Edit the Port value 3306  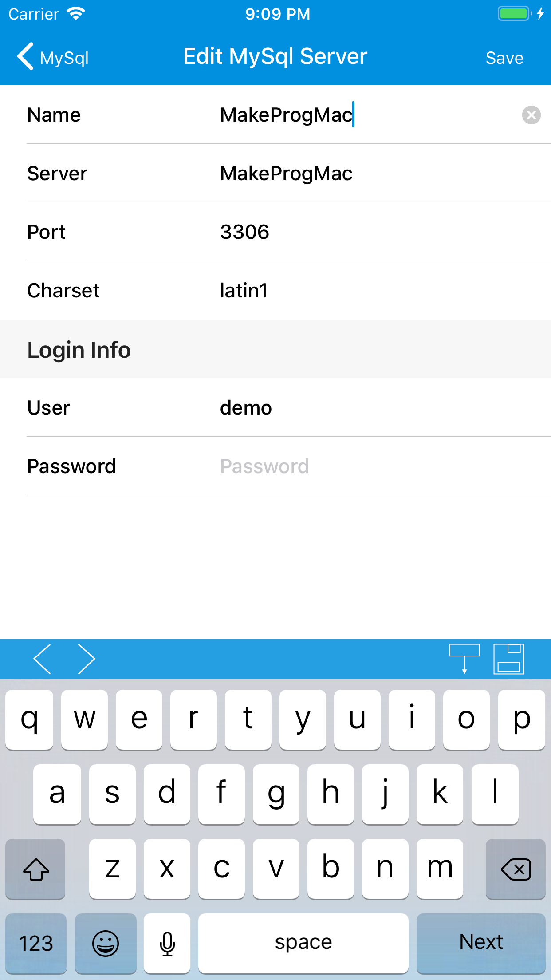click(245, 232)
